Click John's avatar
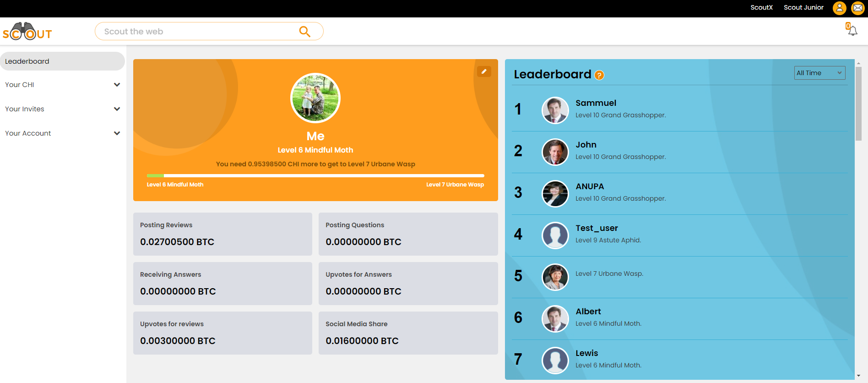The image size is (868, 383). click(555, 152)
